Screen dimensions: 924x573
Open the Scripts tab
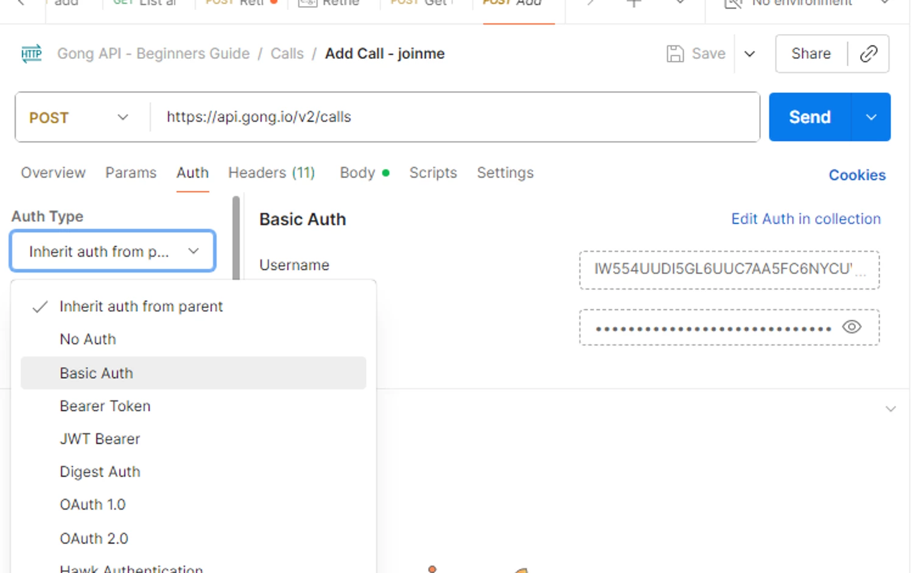(x=433, y=173)
